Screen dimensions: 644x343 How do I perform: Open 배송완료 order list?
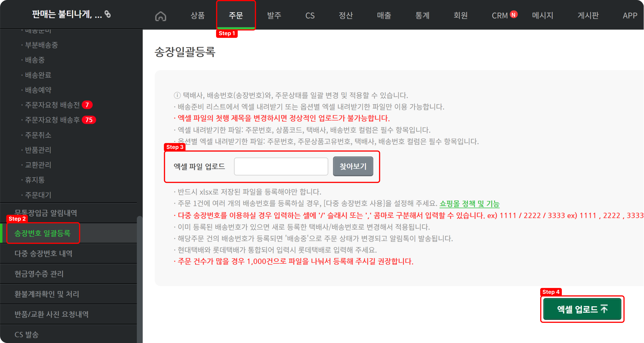(x=38, y=75)
